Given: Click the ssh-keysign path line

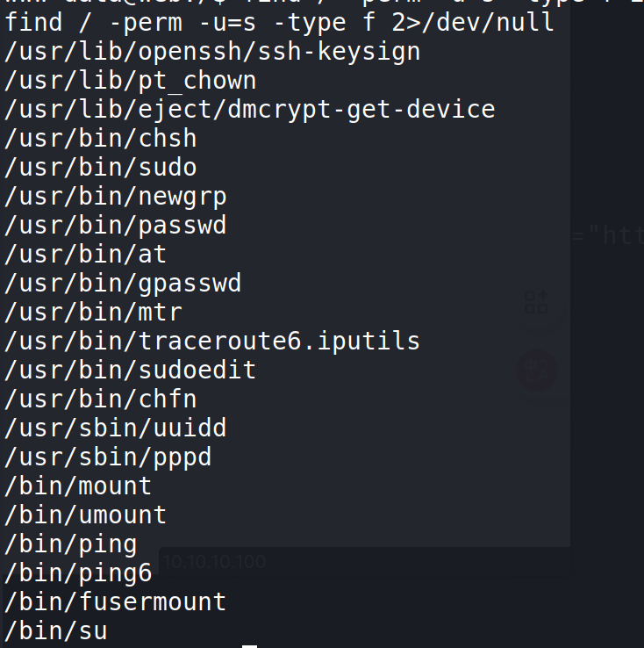Looking at the screenshot, I should tap(212, 52).
